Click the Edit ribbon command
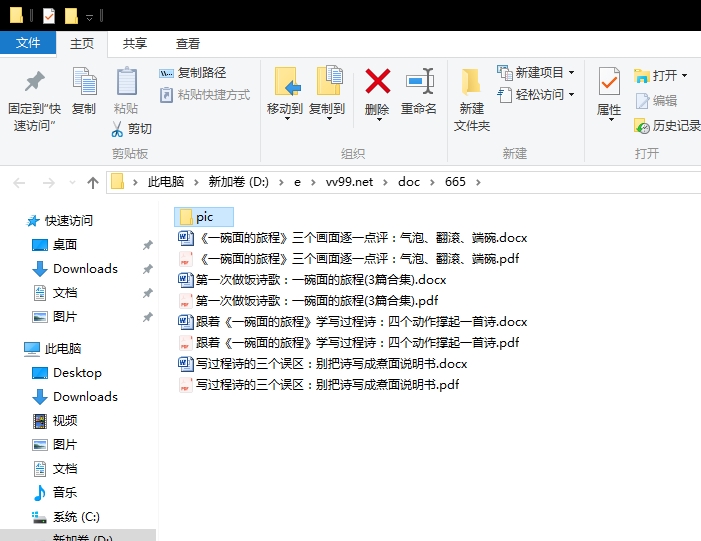Screen dimensions: 701x541 click(656, 101)
